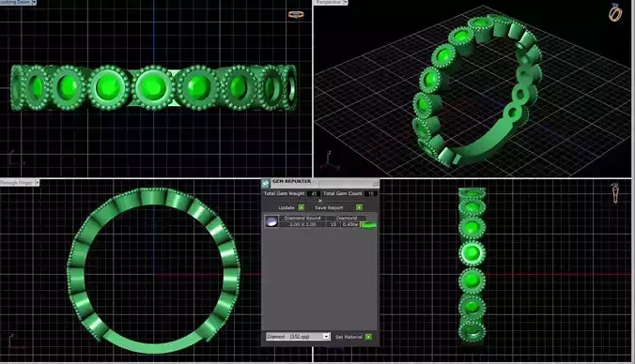The image size is (635, 364).
Task: Click the Update label
Action: coord(287,207)
